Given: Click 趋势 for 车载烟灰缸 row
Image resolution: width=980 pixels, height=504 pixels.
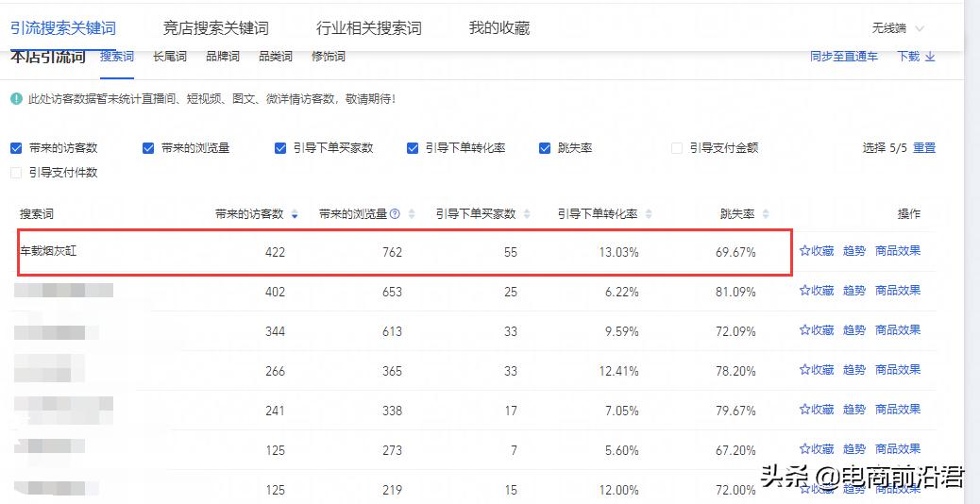Looking at the screenshot, I should point(854,251).
